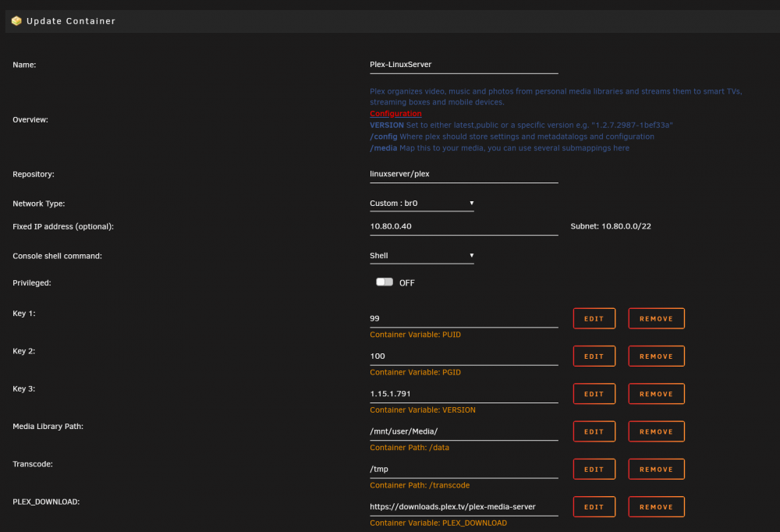The image size is (780, 532).
Task: Click the Update Container cube icon
Action: (x=16, y=21)
